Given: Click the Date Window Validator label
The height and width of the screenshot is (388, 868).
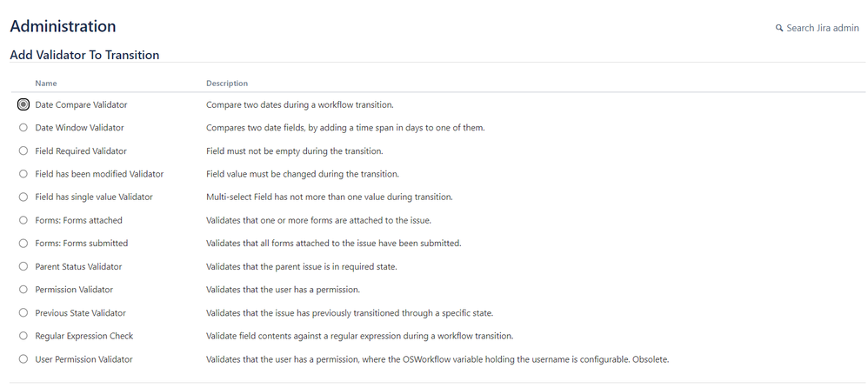Looking at the screenshot, I should pyautogui.click(x=79, y=128).
